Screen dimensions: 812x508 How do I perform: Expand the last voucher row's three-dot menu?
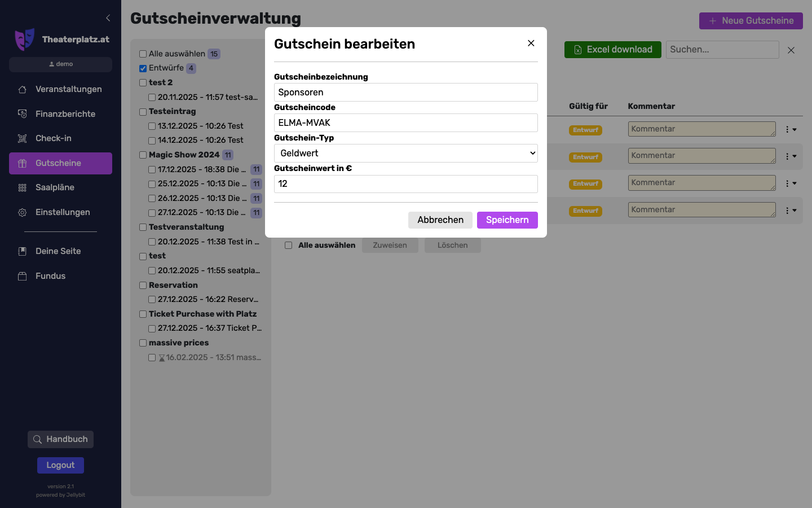point(790,211)
